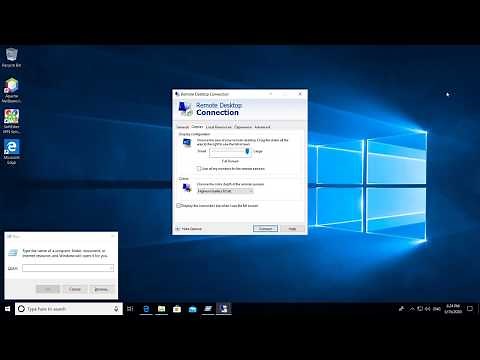Click the taskbar clock and date
The image size is (480, 360).
[453, 309]
